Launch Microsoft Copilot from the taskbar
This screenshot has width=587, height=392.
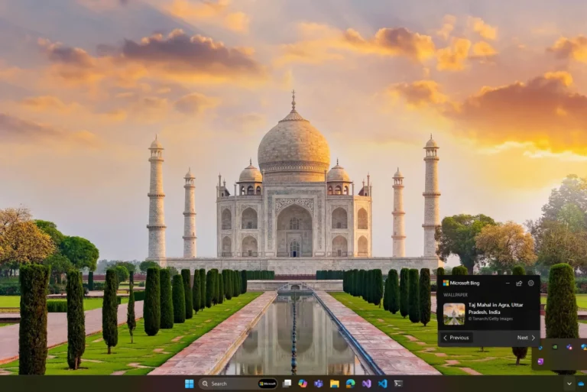[303, 384]
